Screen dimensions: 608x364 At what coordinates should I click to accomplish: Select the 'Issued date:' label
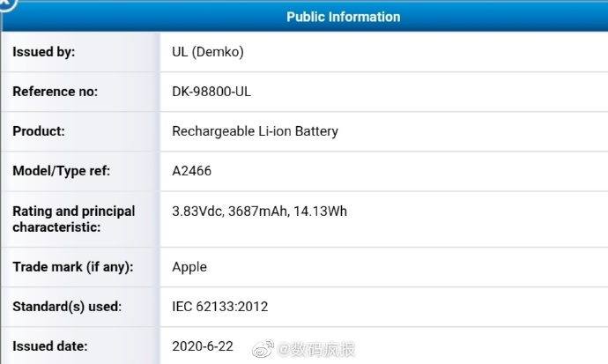click(49, 346)
